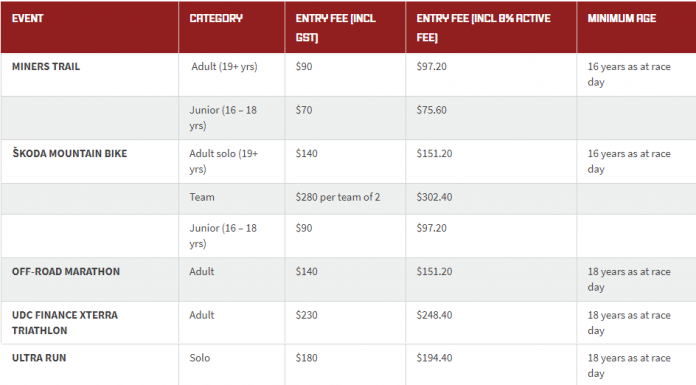Click the $230 triathlon entry fee
Image resolution: width=696 pixels, height=385 pixels.
pyautogui.click(x=306, y=315)
